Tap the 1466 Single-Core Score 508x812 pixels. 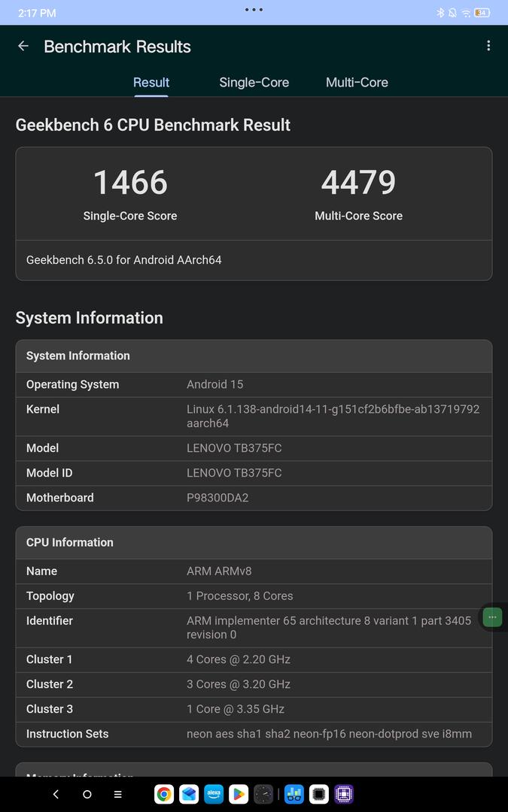130,183
